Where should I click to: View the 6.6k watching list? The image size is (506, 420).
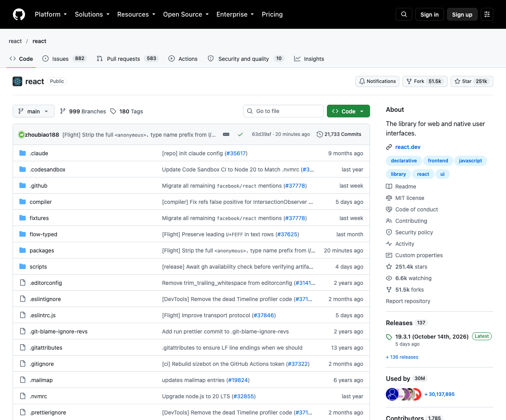pos(409,278)
